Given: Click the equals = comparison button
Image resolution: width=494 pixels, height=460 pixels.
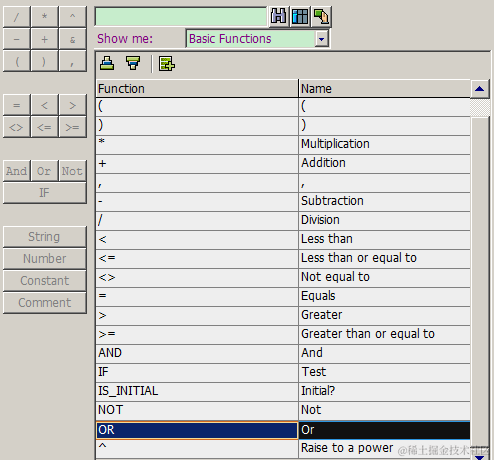Looking at the screenshot, I should [x=17, y=105].
